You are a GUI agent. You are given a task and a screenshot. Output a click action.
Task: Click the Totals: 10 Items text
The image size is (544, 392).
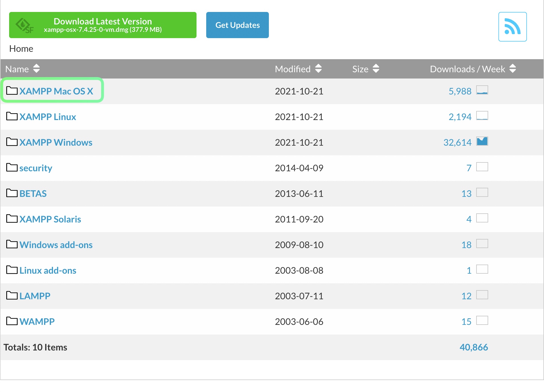(x=35, y=347)
